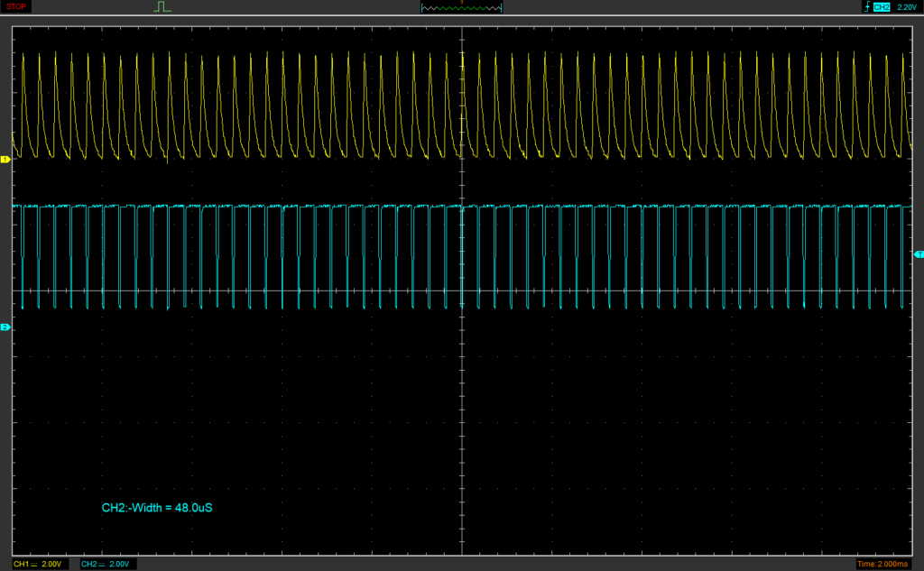
Task: Click the 2.20V trigger level readout
Action: tap(908, 7)
